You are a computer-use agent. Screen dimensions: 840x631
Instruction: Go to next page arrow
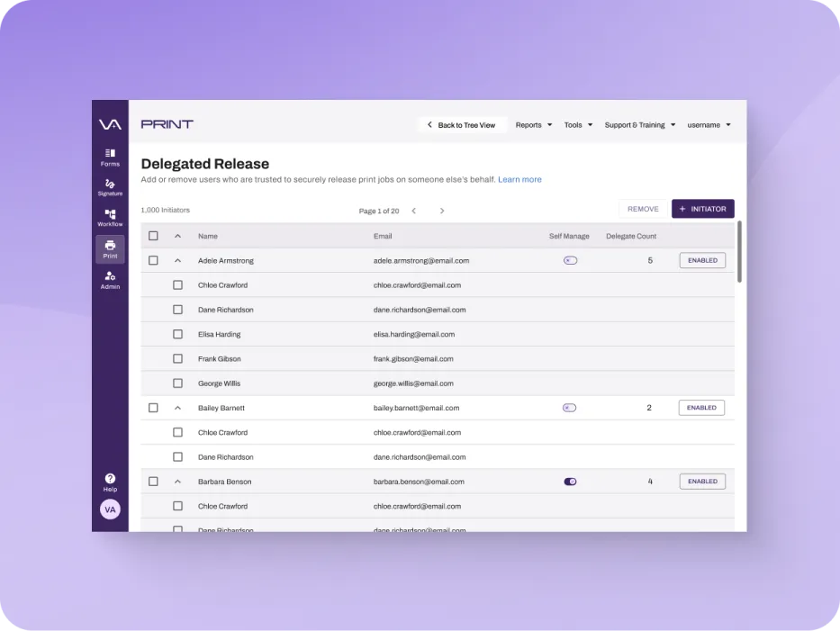click(442, 211)
